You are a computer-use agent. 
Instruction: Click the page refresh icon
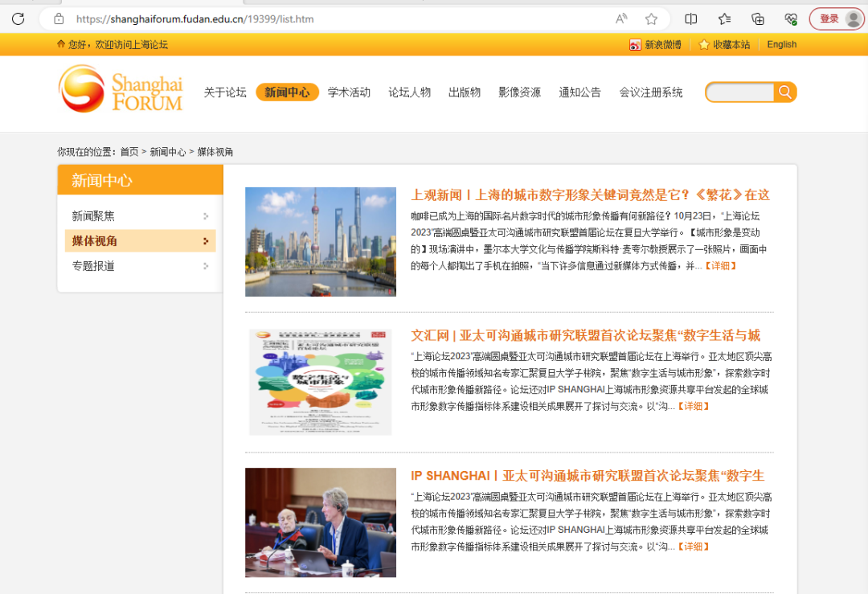pos(18,18)
